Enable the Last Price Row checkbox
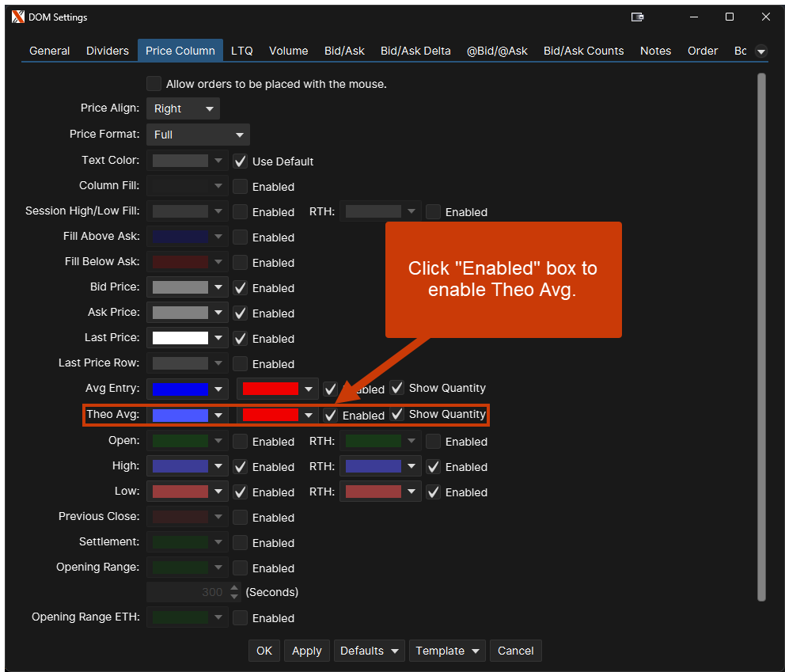The image size is (785, 672). coord(241,364)
